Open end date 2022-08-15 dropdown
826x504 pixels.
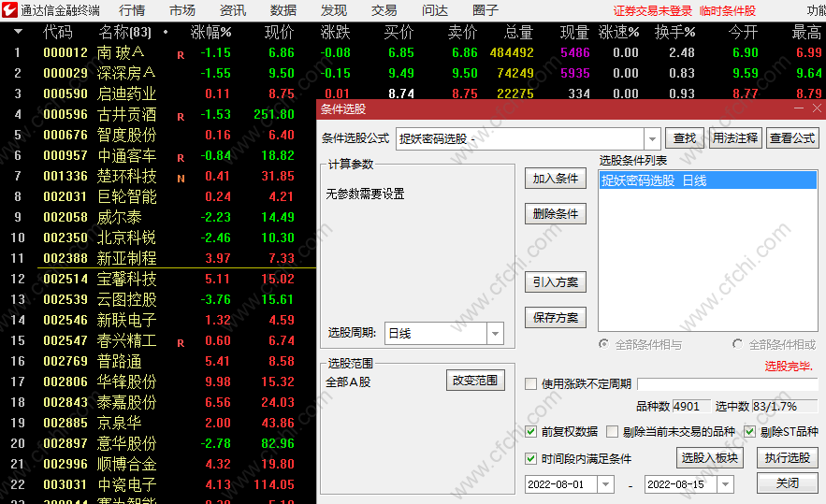725,484
